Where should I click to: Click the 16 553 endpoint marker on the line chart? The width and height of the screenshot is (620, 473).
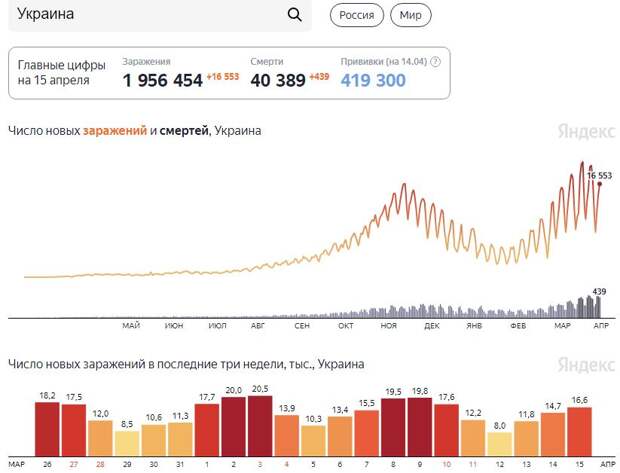[x=600, y=184]
